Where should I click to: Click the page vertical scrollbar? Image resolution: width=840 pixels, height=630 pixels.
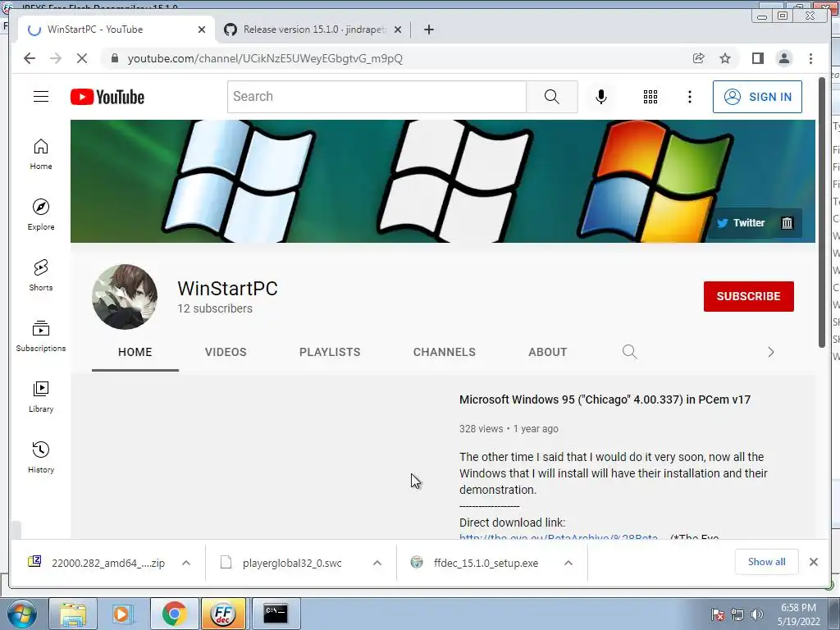[x=822, y=212]
